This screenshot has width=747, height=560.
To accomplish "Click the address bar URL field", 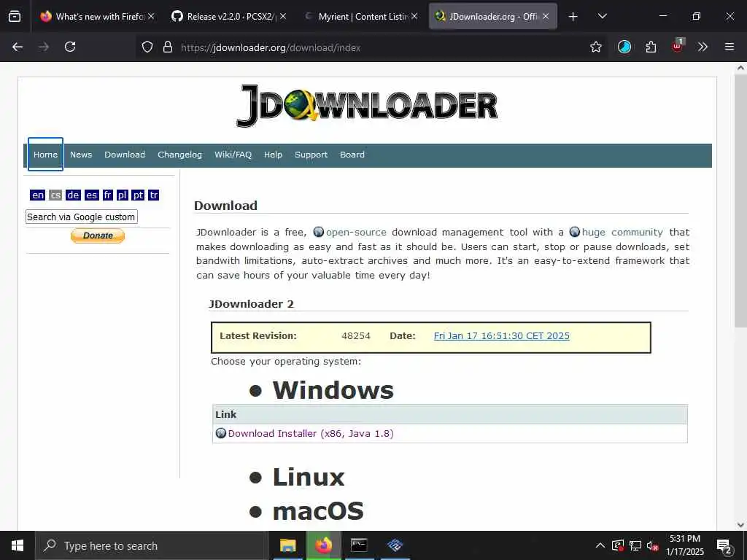I will [371, 47].
